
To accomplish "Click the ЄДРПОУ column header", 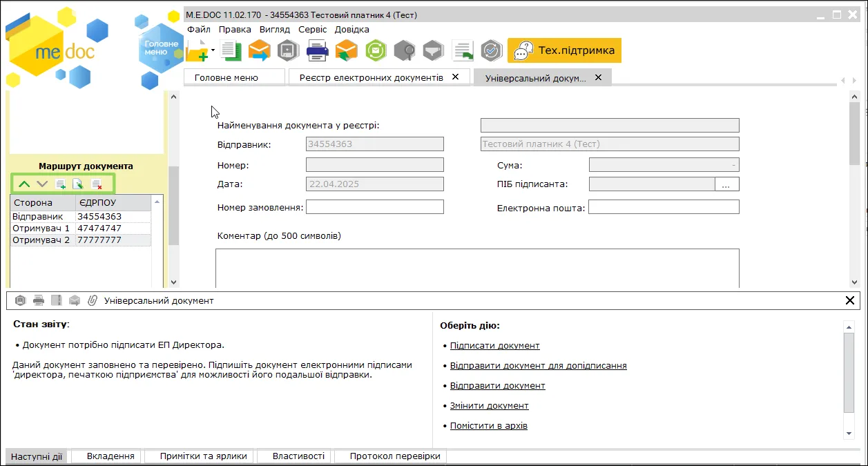I will pos(113,202).
